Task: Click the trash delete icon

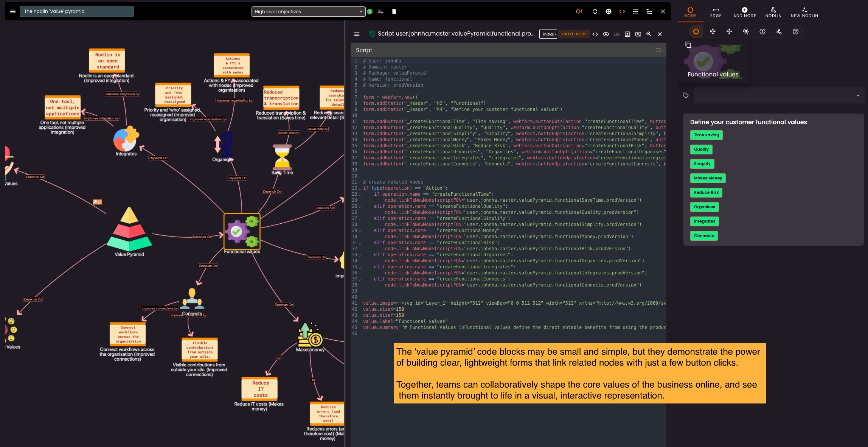Action: pyautogui.click(x=394, y=11)
